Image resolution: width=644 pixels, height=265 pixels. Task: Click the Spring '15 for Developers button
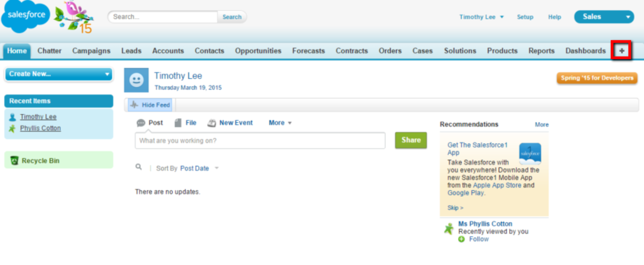coord(597,78)
